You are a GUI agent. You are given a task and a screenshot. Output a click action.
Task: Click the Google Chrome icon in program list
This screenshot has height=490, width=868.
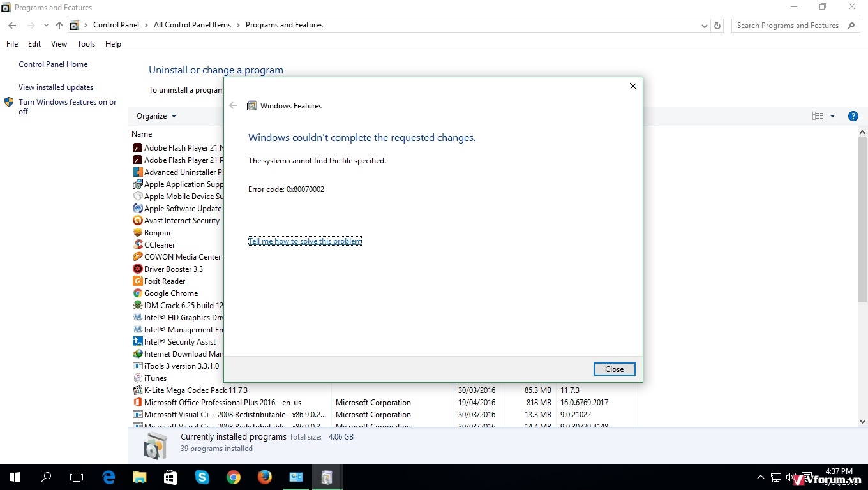[x=137, y=293]
